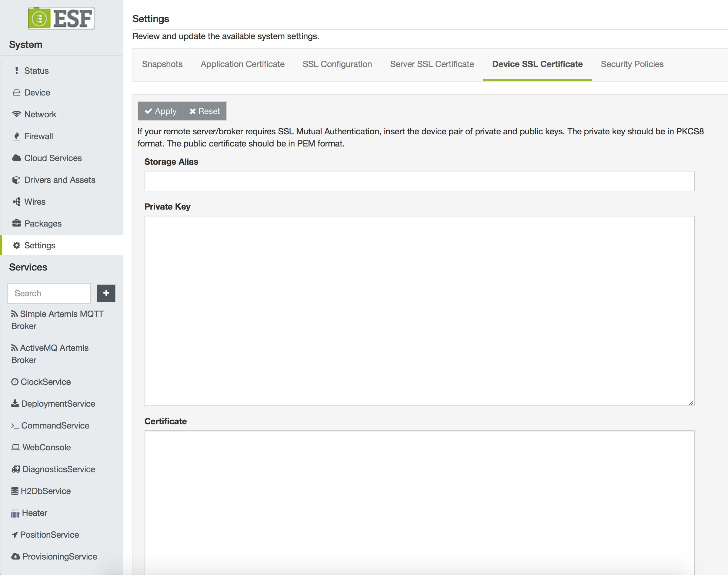
Task: Click the Network wifi icon
Action: click(x=16, y=114)
